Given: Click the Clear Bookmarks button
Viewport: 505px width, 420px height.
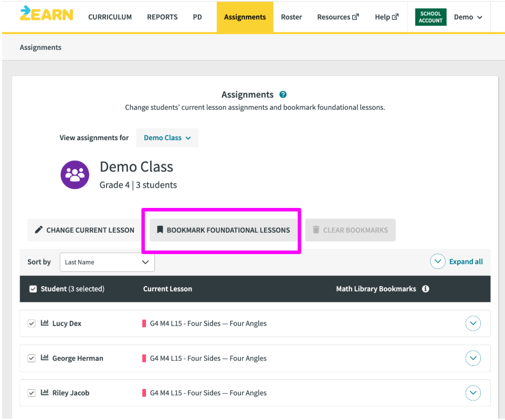Looking at the screenshot, I should click(x=351, y=230).
